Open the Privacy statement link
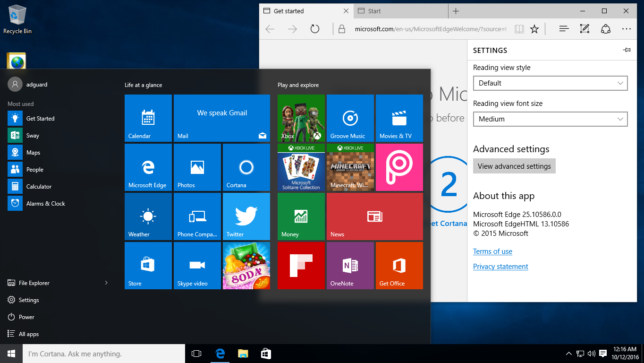 click(500, 267)
